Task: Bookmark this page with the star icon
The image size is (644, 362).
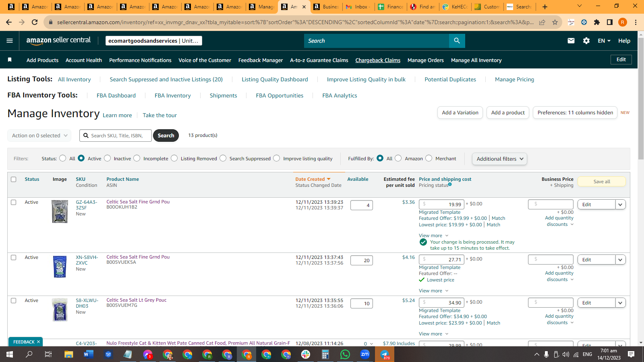Action: coord(555,22)
